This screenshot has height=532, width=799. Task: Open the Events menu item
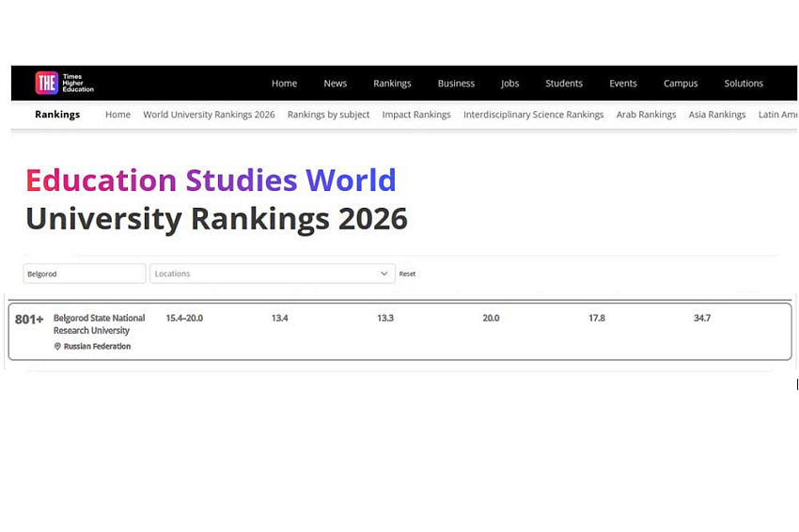[x=622, y=84]
